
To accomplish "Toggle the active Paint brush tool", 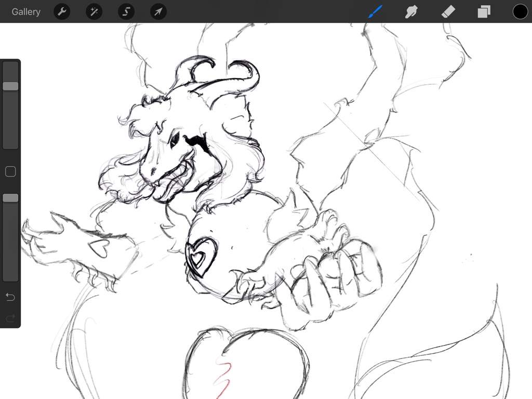I will point(375,11).
